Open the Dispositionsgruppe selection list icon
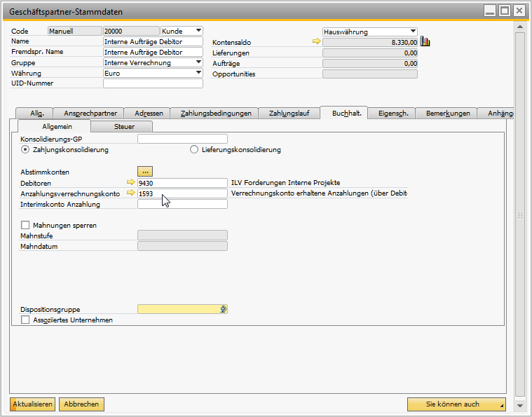 [223, 309]
